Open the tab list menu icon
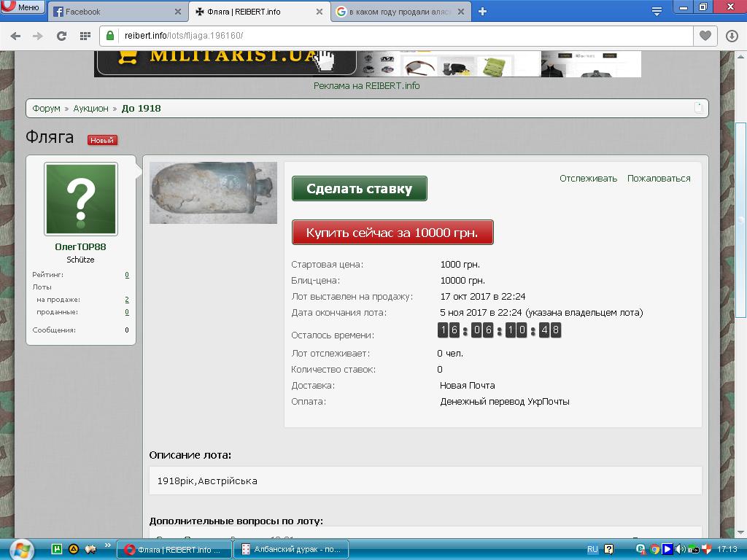 (x=657, y=10)
